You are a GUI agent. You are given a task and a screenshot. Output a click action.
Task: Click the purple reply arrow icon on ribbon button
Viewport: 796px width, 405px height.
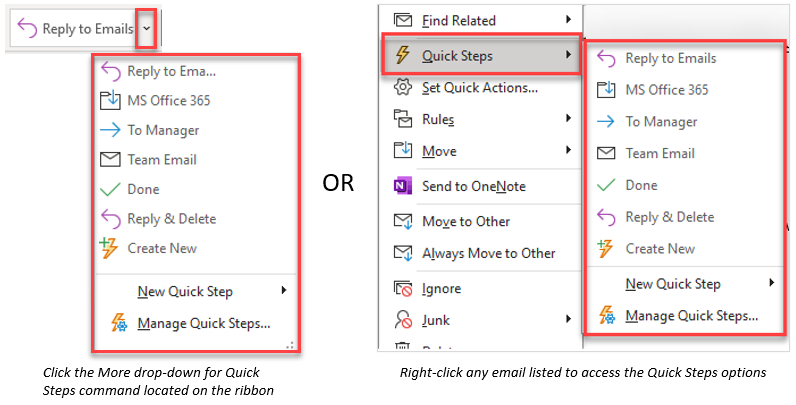[27, 29]
